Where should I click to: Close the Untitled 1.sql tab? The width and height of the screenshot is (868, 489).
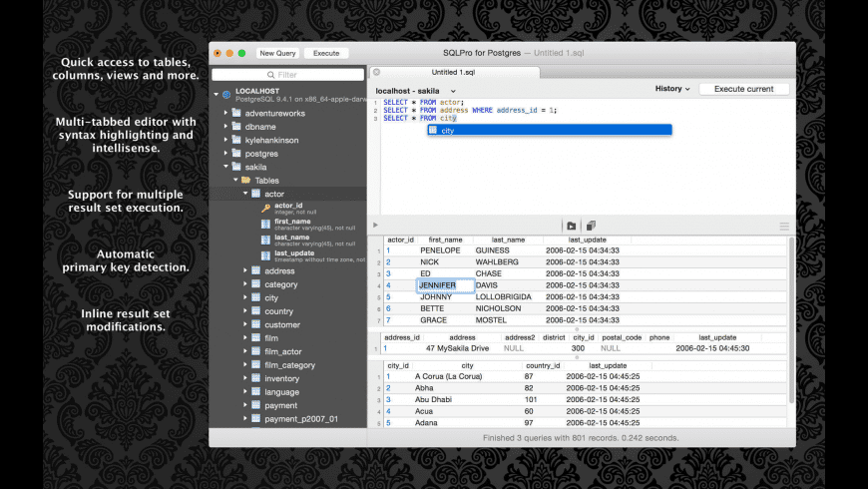(376, 72)
